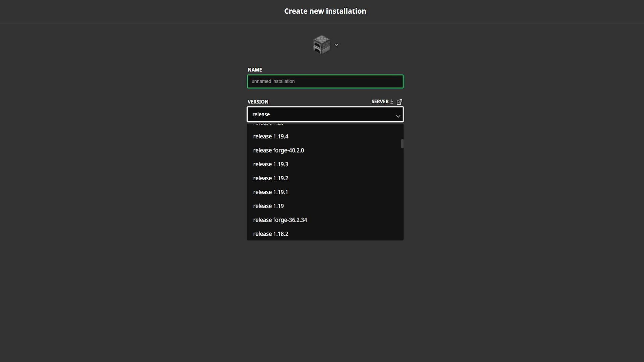644x362 pixels.
Task: Select release 1.19.1 version option
Action: coord(270,192)
